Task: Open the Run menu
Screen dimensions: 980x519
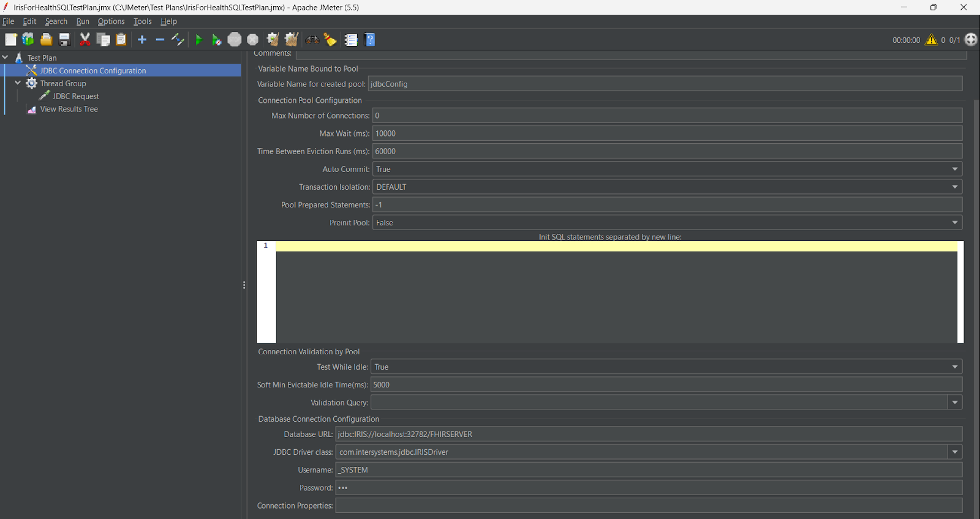Action: [83, 21]
